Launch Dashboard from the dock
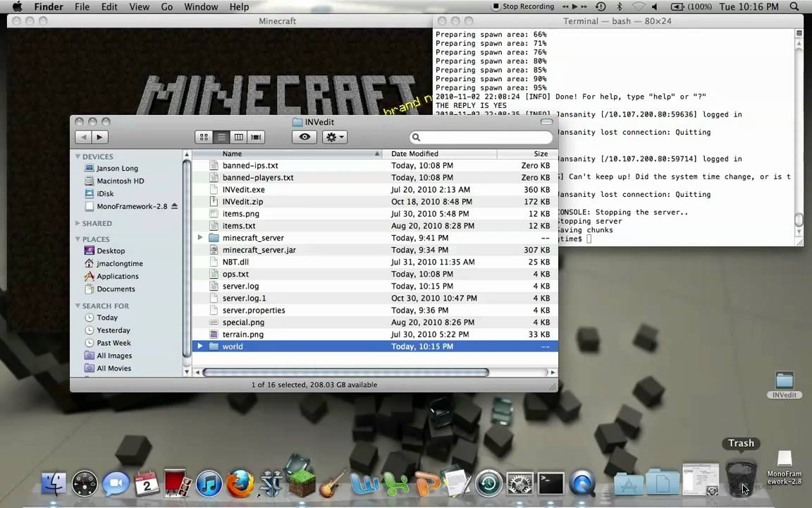 click(x=85, y=484)
